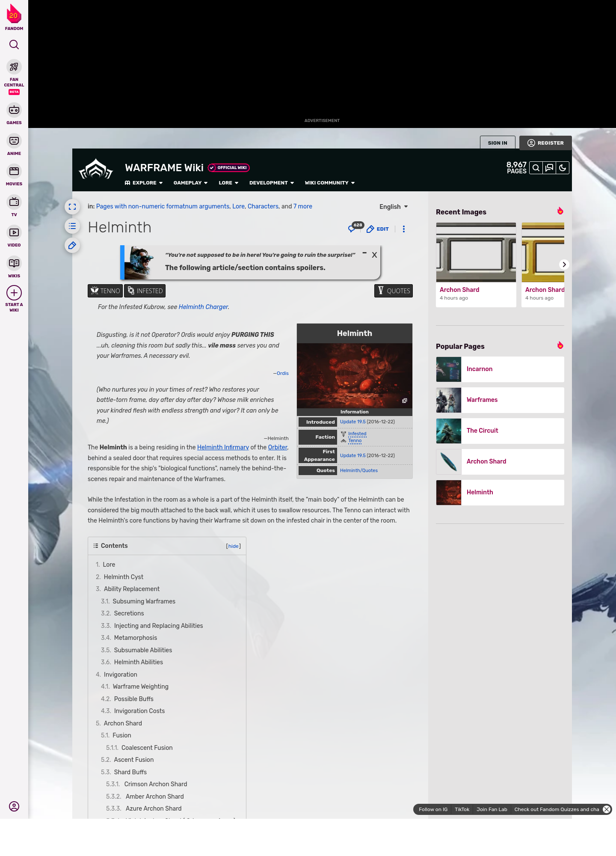Switch theme with the moon toggle
The width and height of the screenshot is (616, 856).
click(x=563, y=168)
